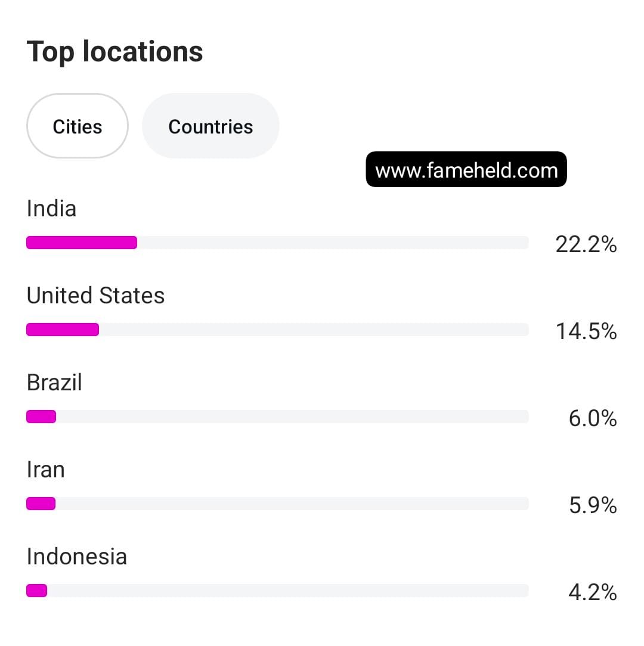Open the www.fameheld.com watermark link
Screen dimensions: 644x646
tap(466, 170)
